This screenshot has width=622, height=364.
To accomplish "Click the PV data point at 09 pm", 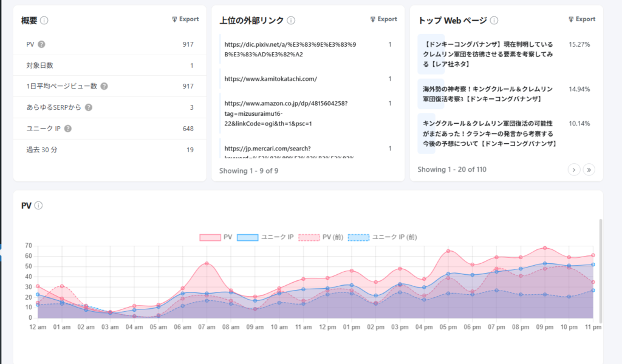I will coord(545,248).
